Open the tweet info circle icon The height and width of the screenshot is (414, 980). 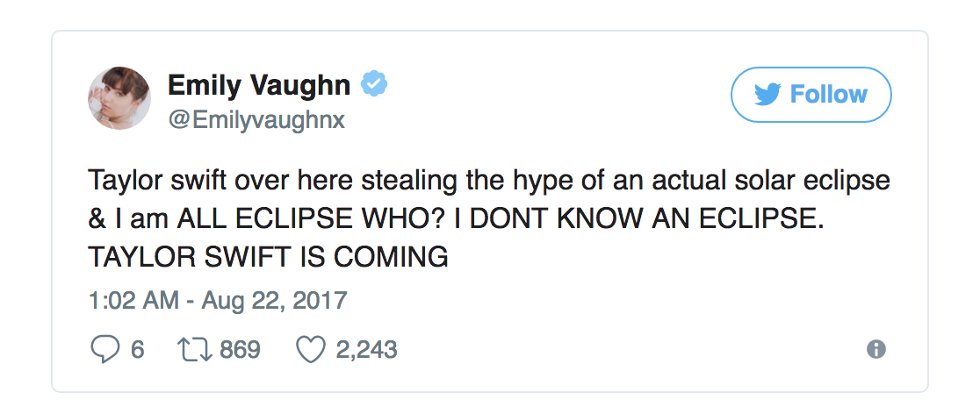coord(876,349)
